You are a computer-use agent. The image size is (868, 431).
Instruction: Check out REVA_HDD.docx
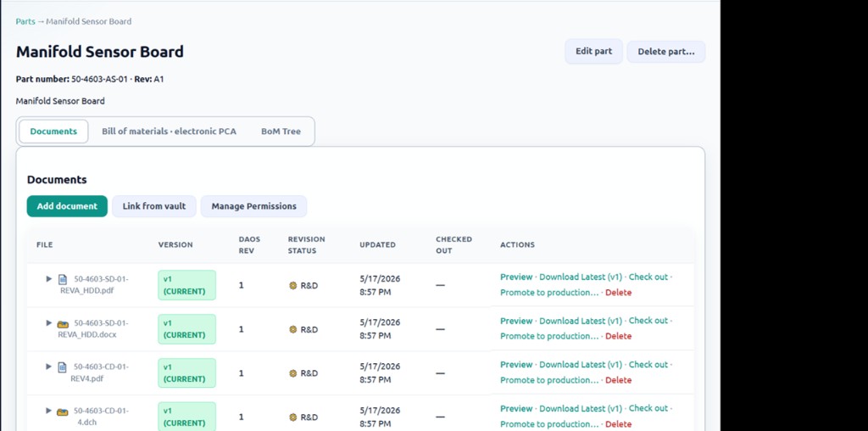648,321
